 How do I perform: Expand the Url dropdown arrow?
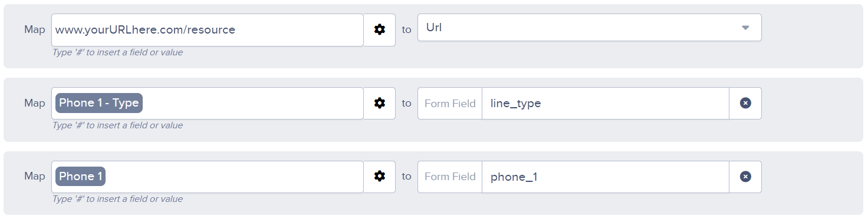tap(745, 28)
